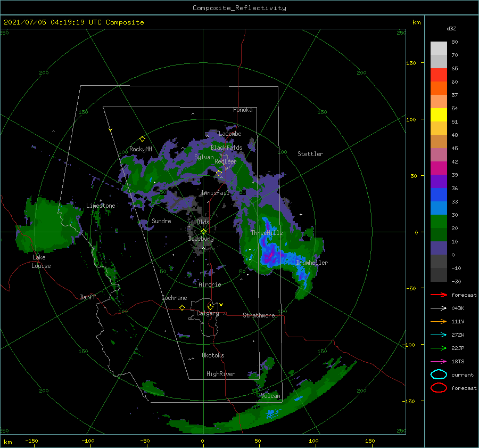Click the Blackfalds city label
This screenshot has width=479, height=448.
pos(226,148)
